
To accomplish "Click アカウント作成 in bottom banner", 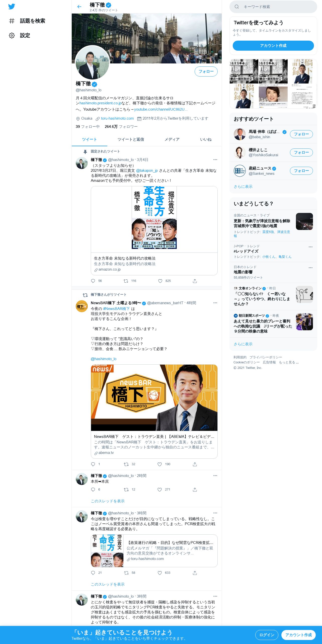I will point(298,635).
